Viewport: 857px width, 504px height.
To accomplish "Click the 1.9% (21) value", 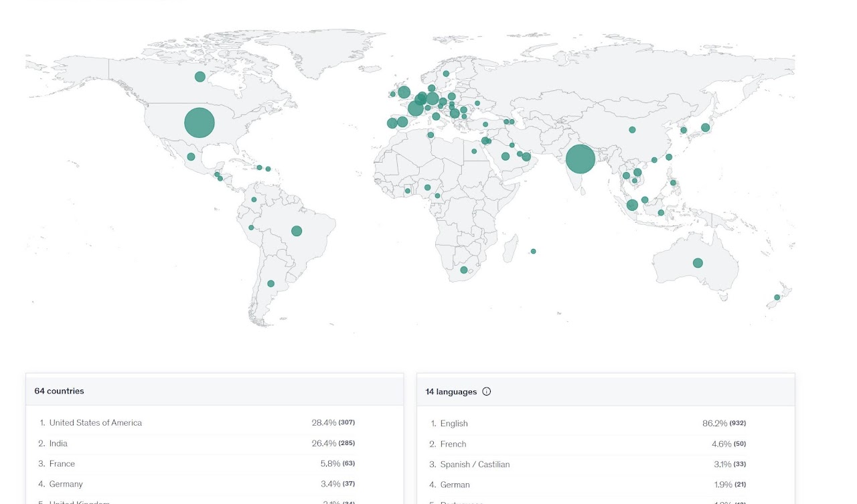I will click(730, 485).
